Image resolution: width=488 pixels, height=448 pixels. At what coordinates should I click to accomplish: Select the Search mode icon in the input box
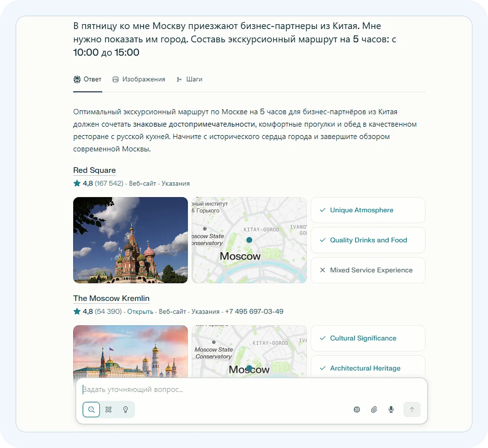point(91,410)
